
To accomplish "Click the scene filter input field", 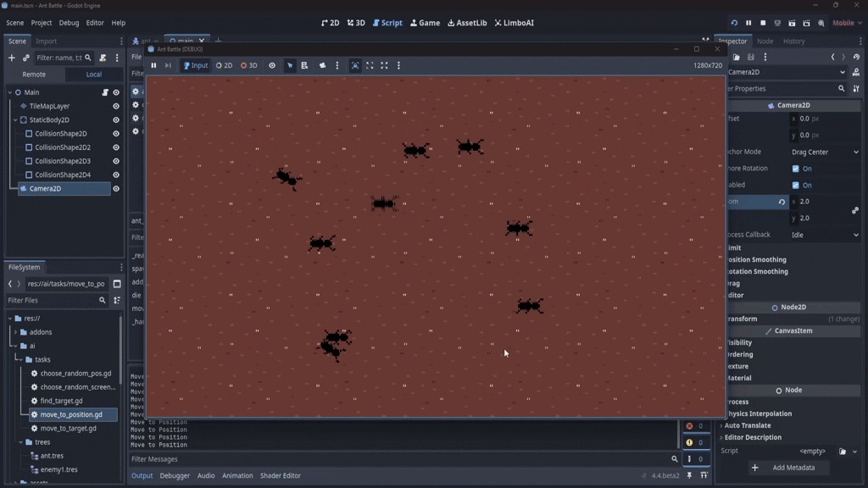I will point(64,58).
